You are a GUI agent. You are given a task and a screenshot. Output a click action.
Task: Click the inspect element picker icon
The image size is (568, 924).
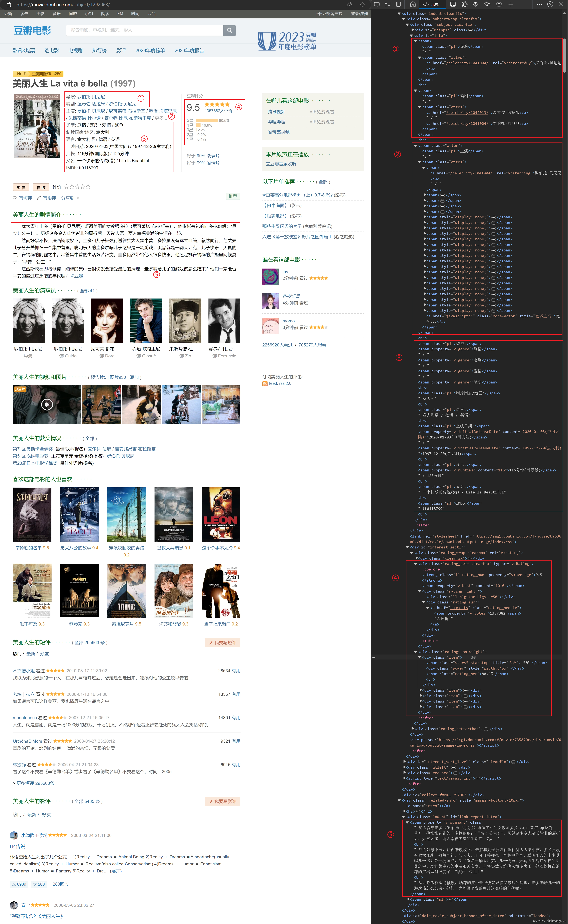tap(377, 4)
